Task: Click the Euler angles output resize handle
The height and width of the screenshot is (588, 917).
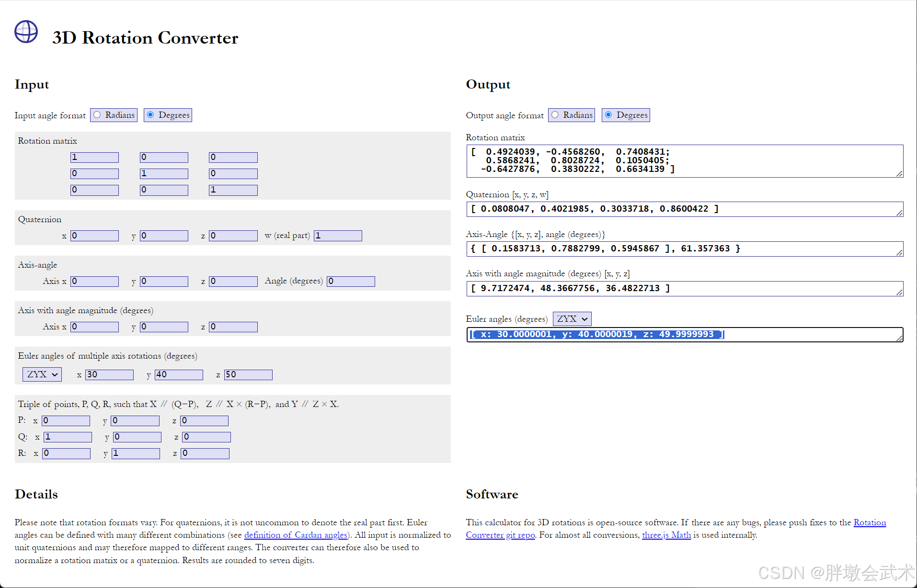Action: pos(899,339)
